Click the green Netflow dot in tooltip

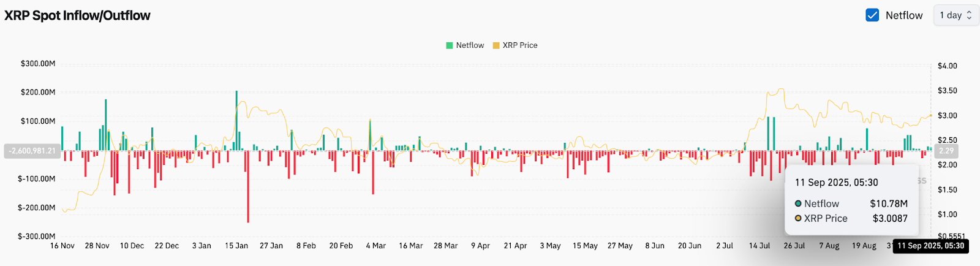pyautogui.click(x=798, y=203)
